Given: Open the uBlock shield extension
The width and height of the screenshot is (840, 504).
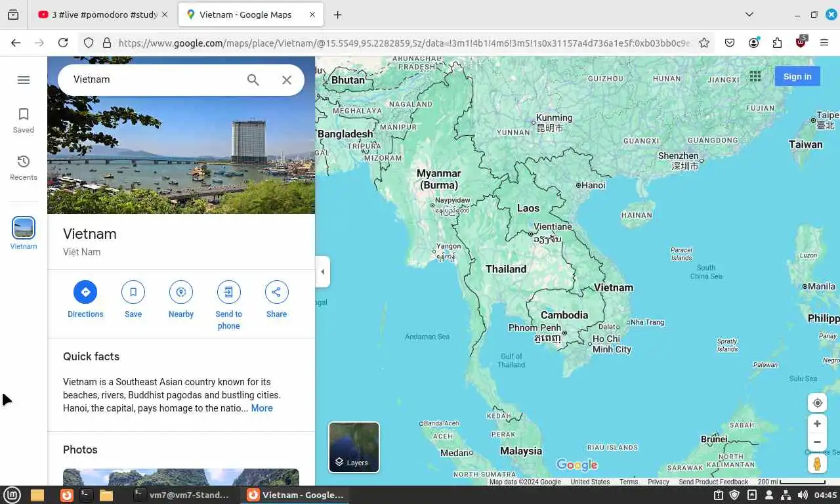Looking at the screenshot, I should [801, 43].
